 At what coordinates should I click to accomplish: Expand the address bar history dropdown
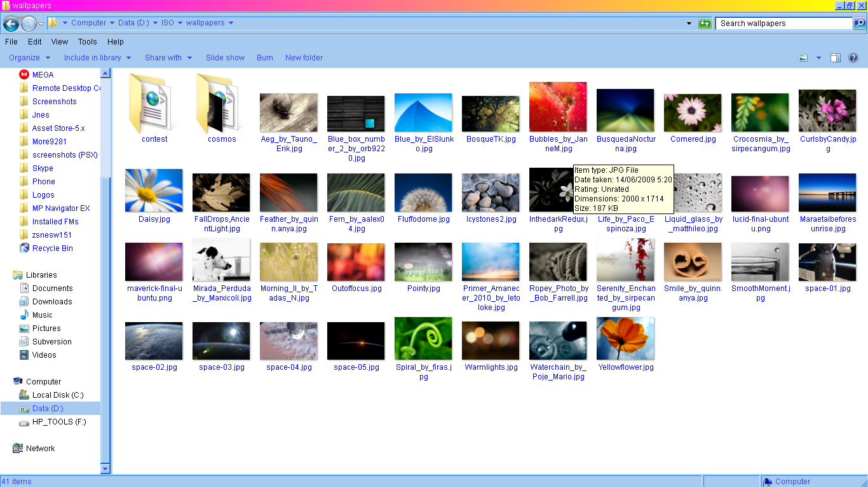tap(689, 24)
